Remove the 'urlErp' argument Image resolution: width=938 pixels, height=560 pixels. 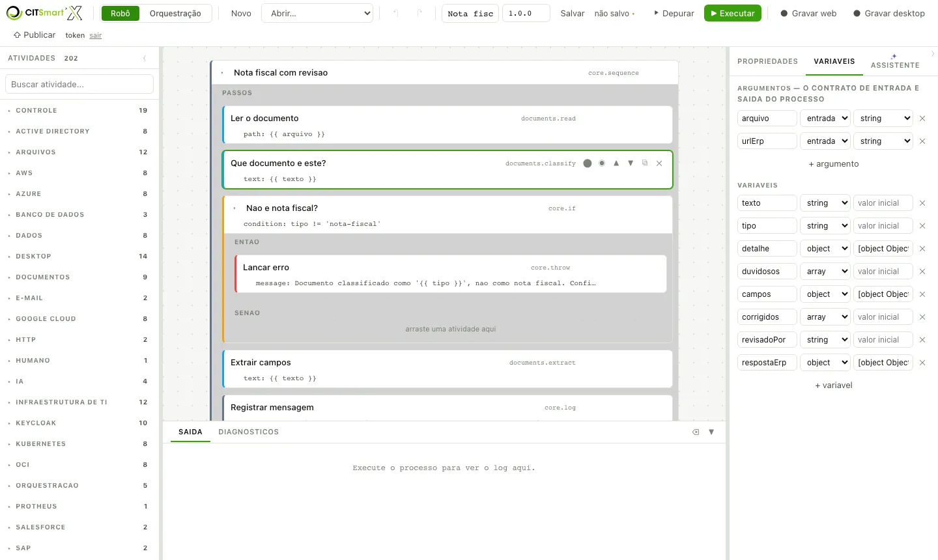pos(922,141)
